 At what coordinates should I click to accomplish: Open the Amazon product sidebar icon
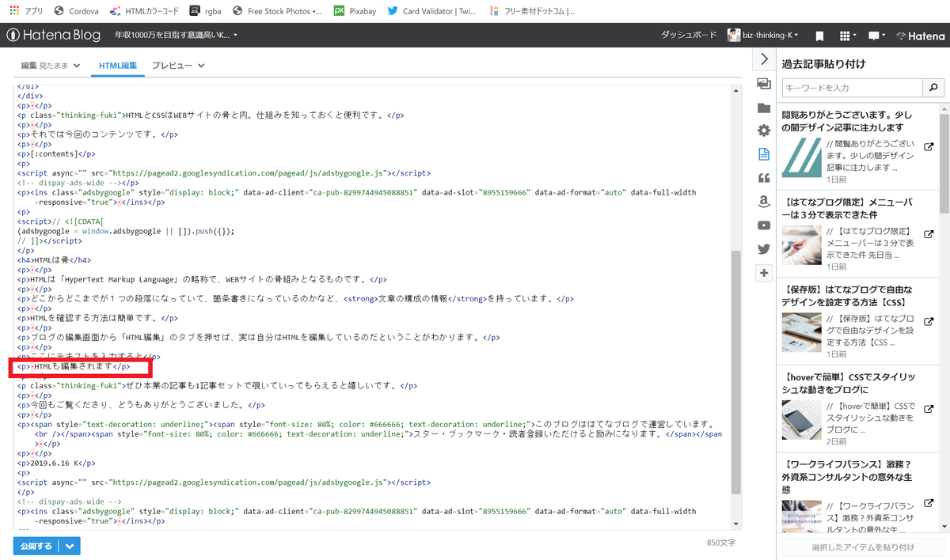pos(764,202)
